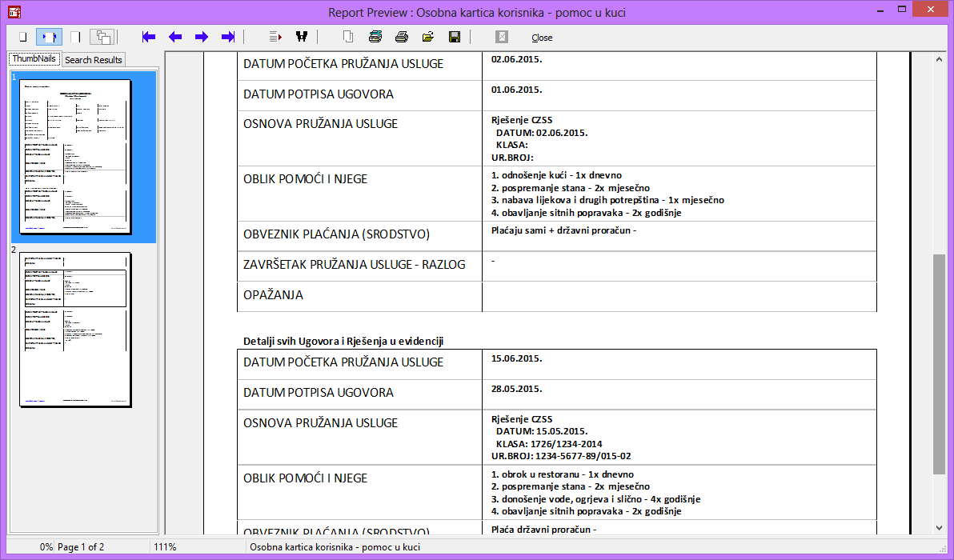This screenshot has width=954, height=560.
Task: Click the vertical scrollbar up arrow
Action: [940, 60]
